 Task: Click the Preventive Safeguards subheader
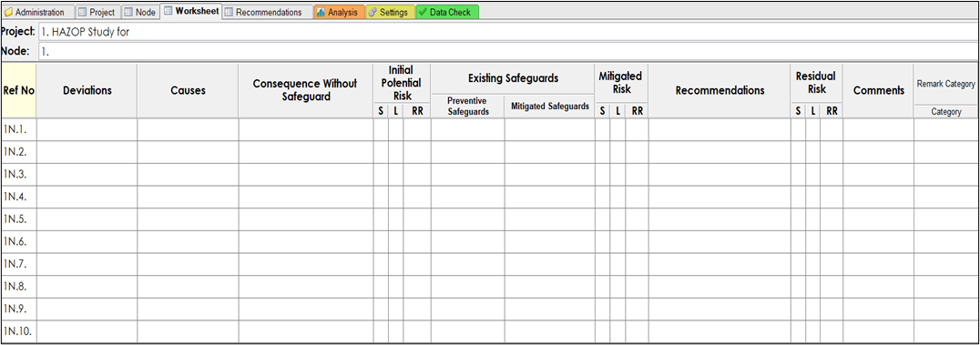pyautogui.click(x=467, y=107)
